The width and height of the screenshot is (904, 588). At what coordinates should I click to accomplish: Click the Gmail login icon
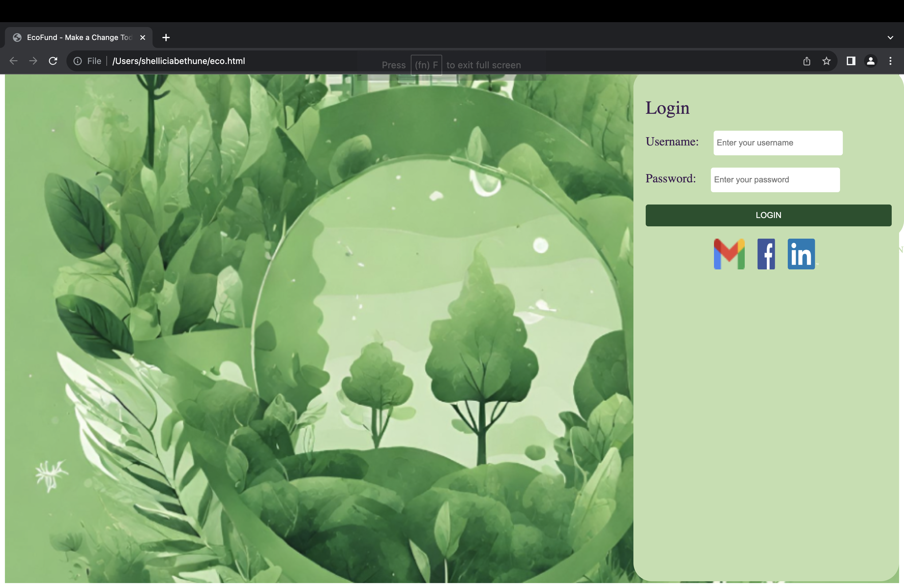(x=729, y=254)
